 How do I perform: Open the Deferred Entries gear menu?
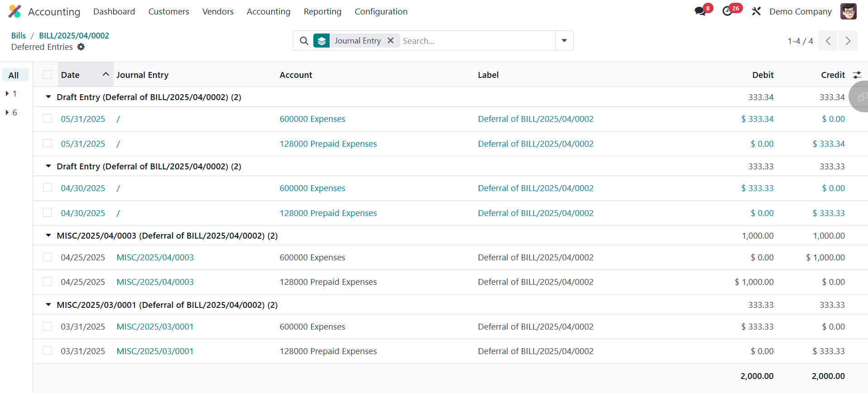click(x=81, y=47)
